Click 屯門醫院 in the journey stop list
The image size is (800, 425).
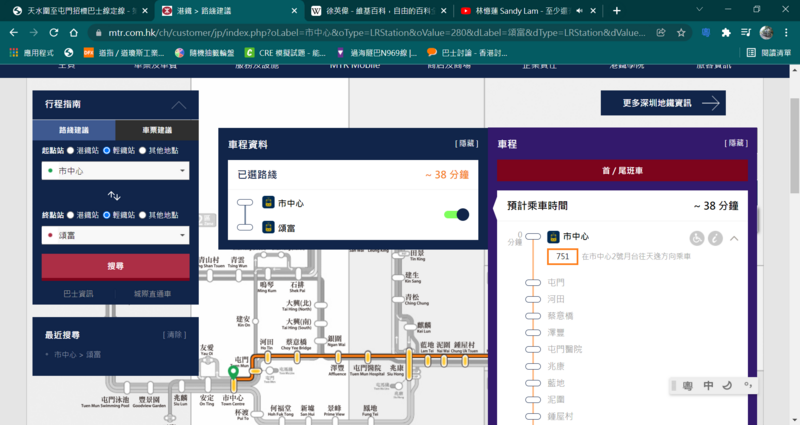coord(564,349)
